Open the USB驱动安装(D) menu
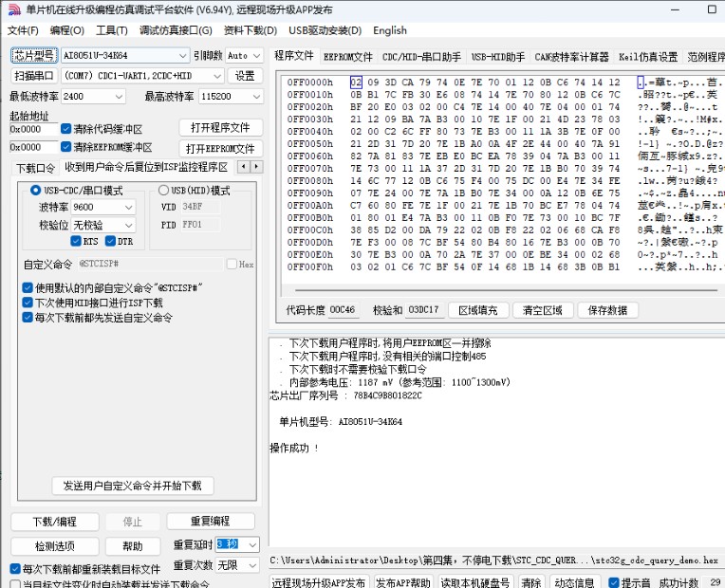 click(x=325, y=30)
